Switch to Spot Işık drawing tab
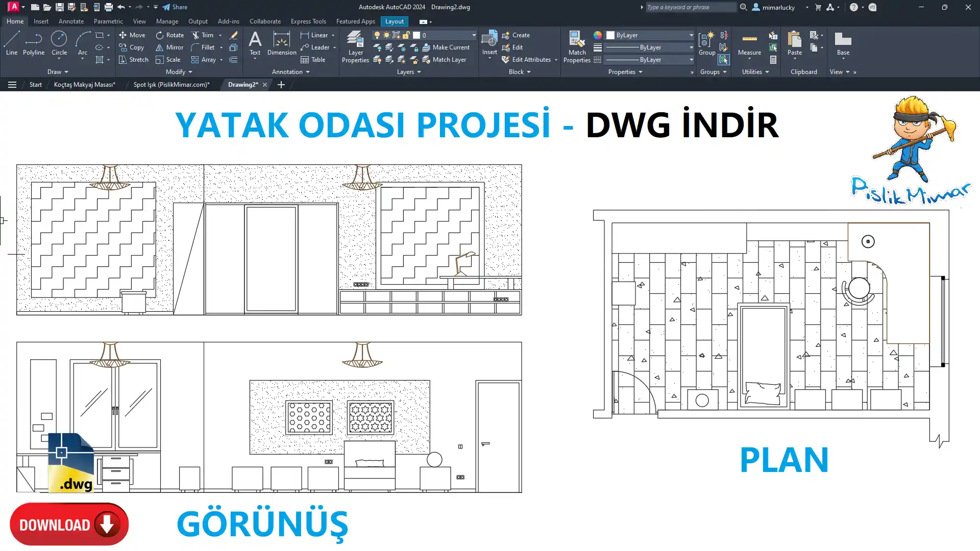Viewport: 980px width, 551px height. coord(171,85)
